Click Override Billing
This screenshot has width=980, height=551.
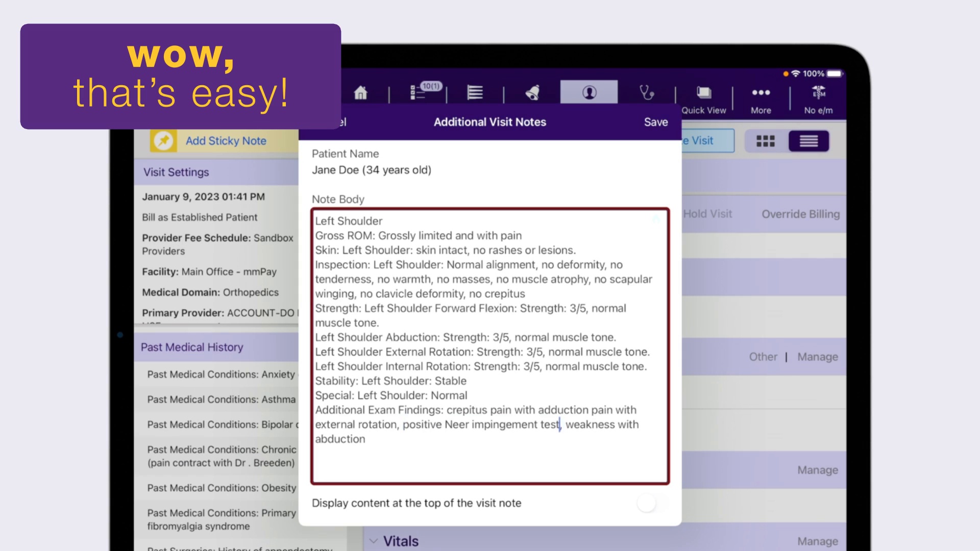tap(800, 214)
